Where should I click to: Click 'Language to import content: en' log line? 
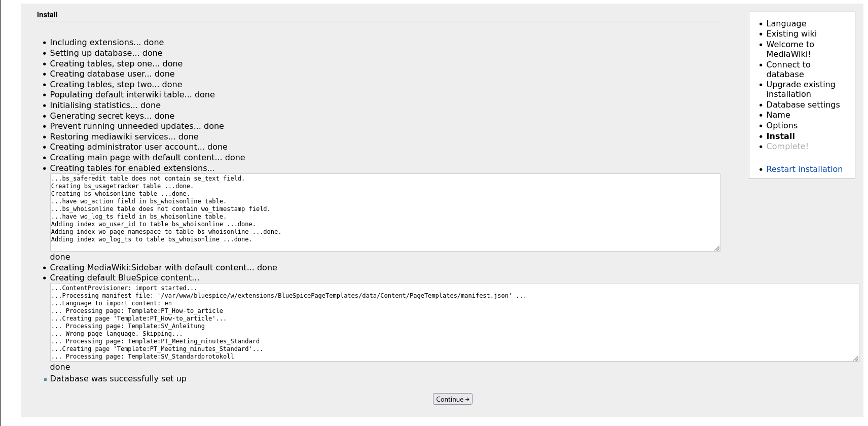(112, 303)
